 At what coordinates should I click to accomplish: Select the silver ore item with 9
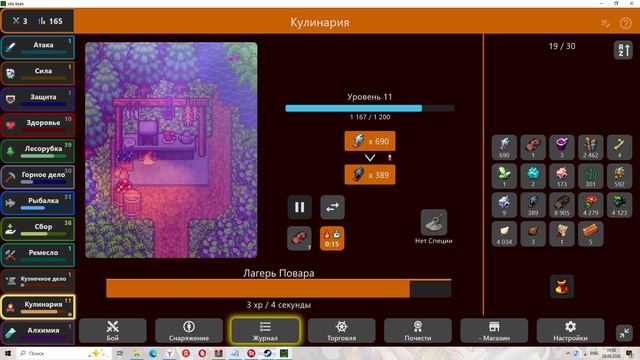point(504,205)
